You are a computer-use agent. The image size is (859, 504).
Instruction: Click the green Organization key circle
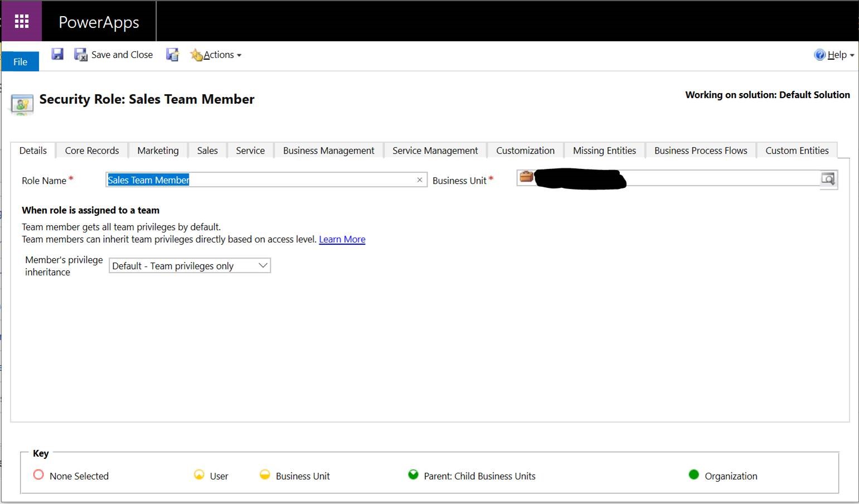pos(693,475)
